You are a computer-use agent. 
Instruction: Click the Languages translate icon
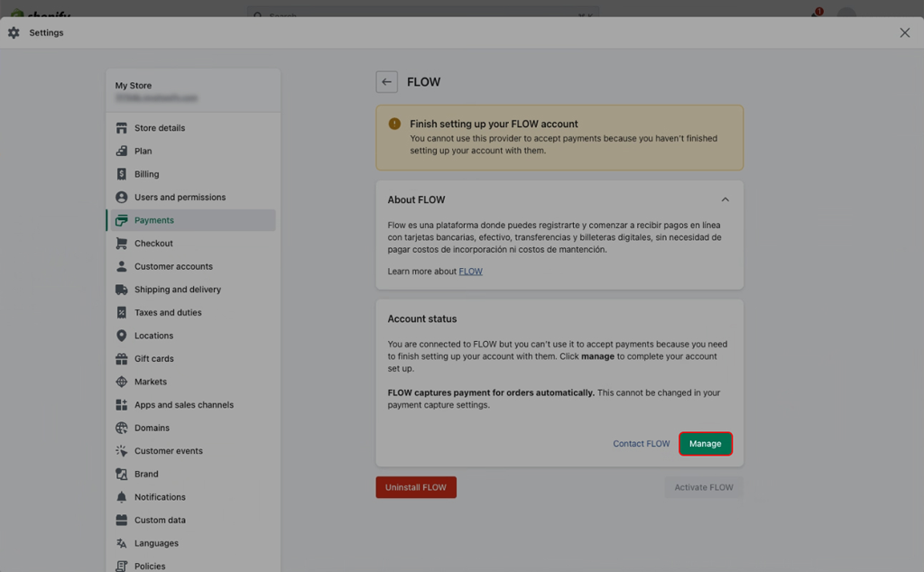122,543
